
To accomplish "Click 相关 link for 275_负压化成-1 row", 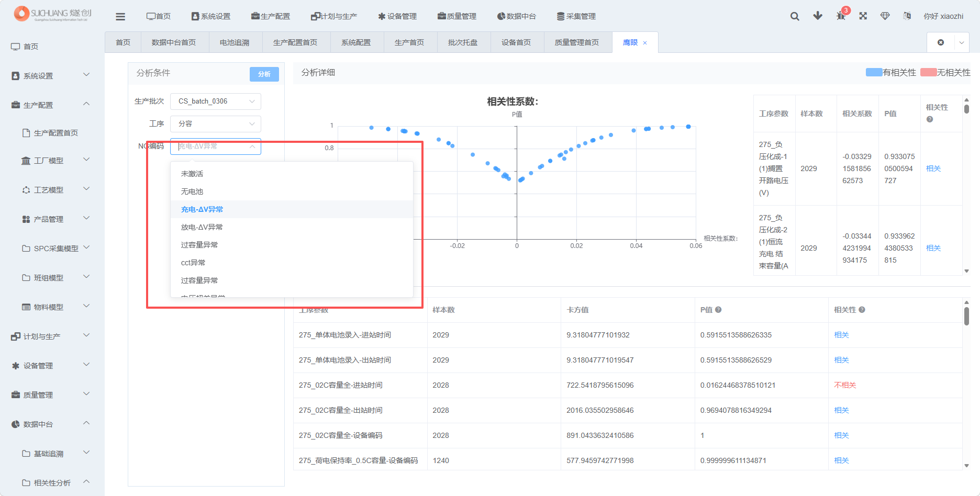I will (x=933, y=168).
